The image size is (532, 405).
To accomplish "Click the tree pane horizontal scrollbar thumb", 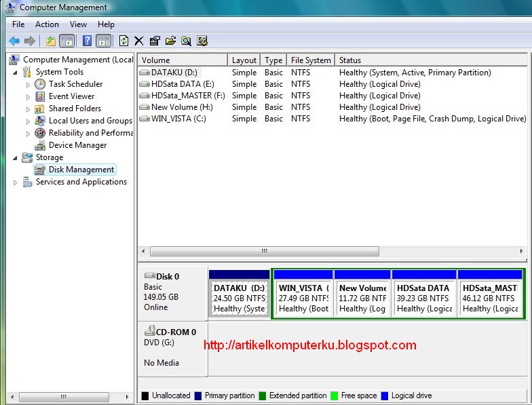I will point(64,396).
